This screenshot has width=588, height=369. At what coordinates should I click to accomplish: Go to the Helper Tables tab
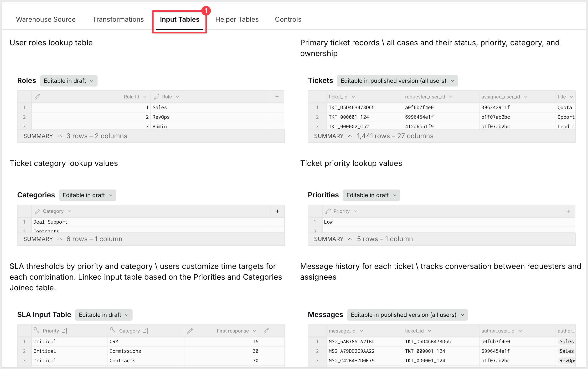pos(237,19)
